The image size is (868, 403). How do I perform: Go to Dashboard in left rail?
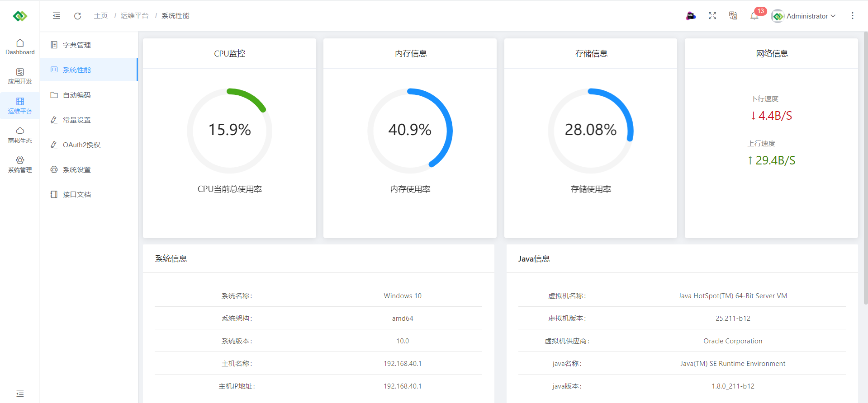(20, 47)
